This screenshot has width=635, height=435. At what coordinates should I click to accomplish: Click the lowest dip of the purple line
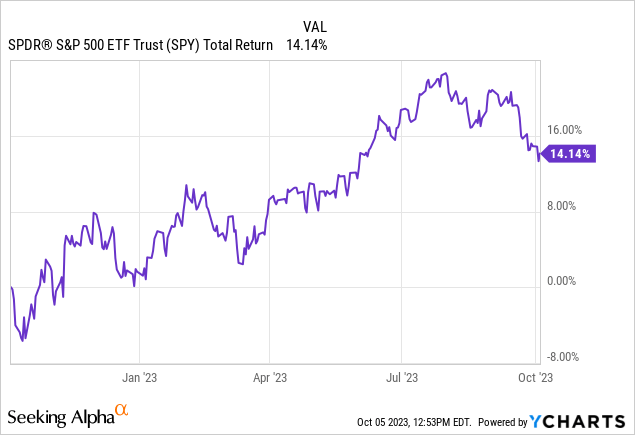tap(24, 339)
